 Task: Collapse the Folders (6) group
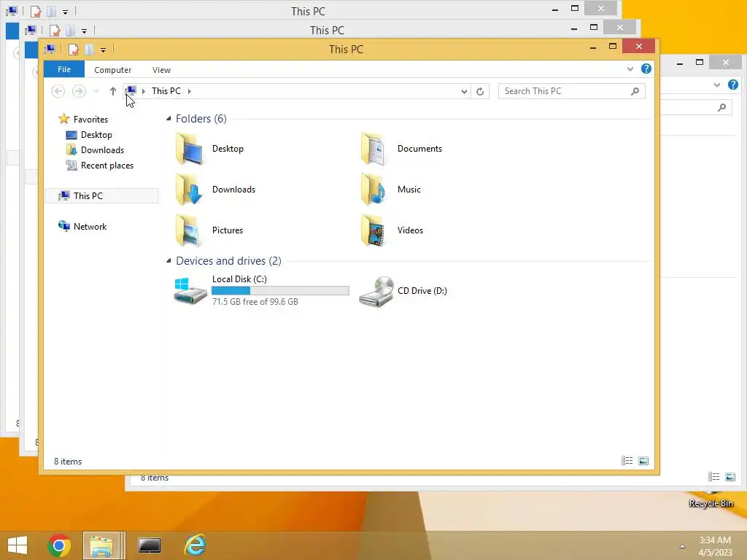click(169, 119)
